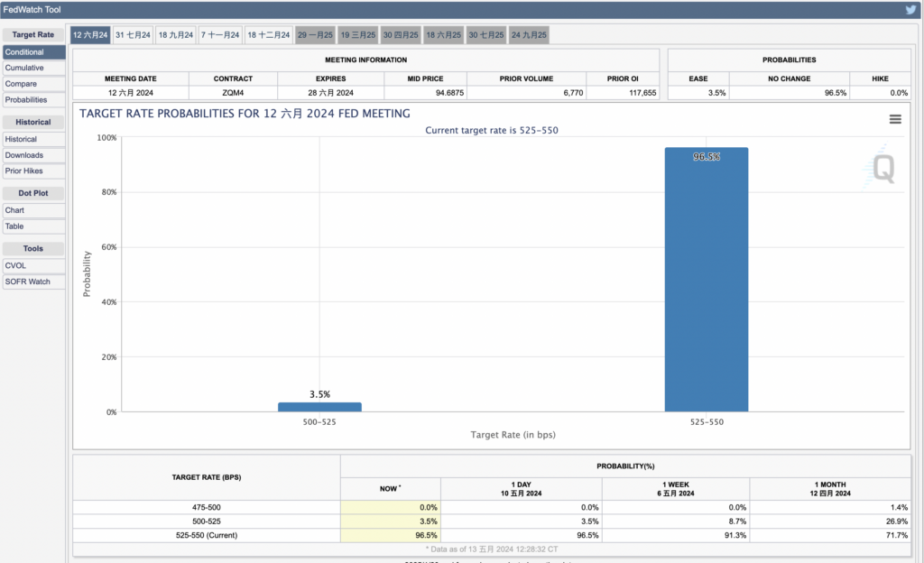
Task: Click the 96.5% bar for 525-550
Action: click(x=707, y=280)
